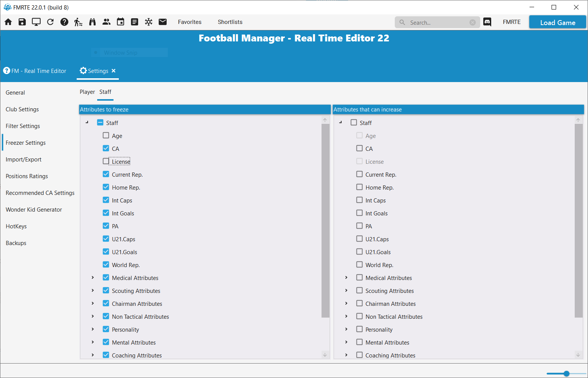Collapse the Staff tree in freeze panel

[x=87, y=123]
